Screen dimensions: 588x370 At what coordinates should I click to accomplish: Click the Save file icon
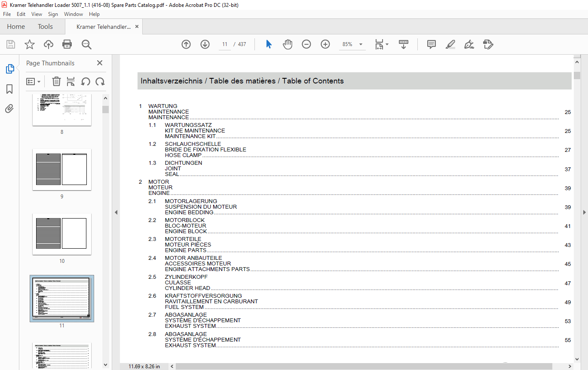coord(11,44)
